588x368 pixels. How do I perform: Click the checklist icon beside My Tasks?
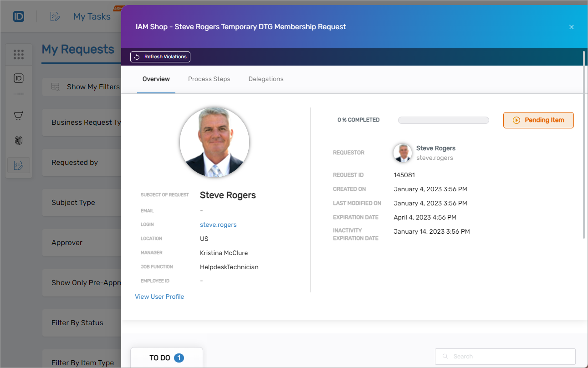coord(55,16)
